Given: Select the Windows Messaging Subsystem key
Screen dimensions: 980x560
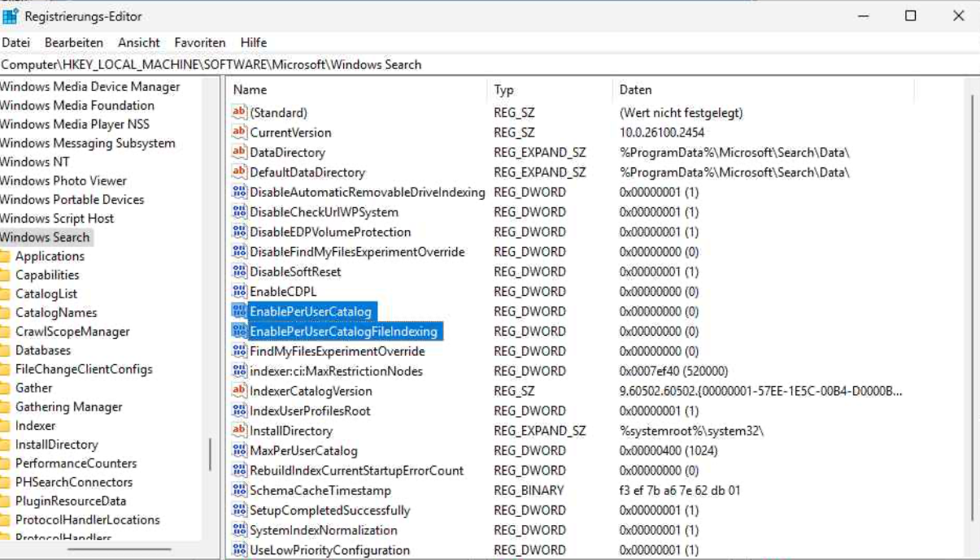Looking at the screenshot, I should click(x=88, y=143).
